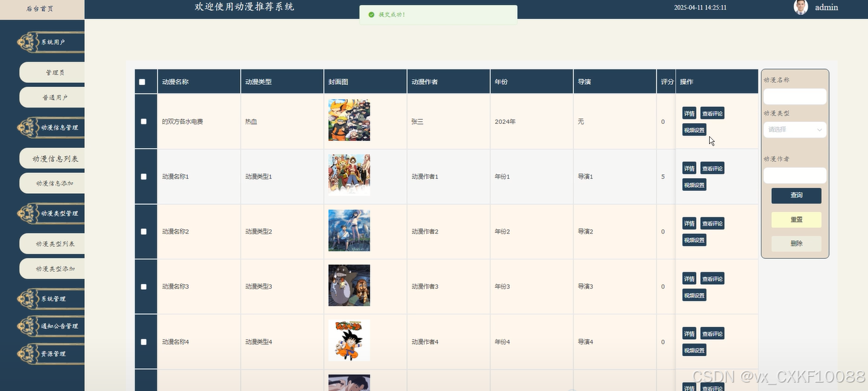Click the admin username in header
This screenshot has width=868, height=391.
(826, 8)
